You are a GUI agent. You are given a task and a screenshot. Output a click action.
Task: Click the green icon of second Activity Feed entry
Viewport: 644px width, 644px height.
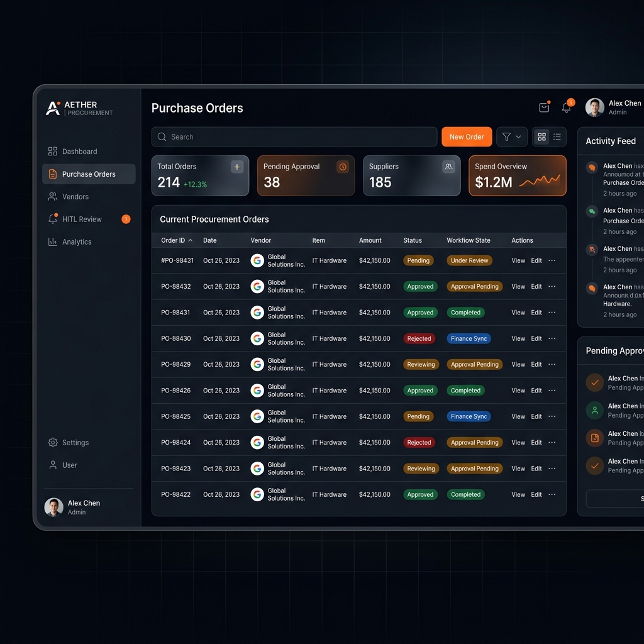(x=592, y=211)
